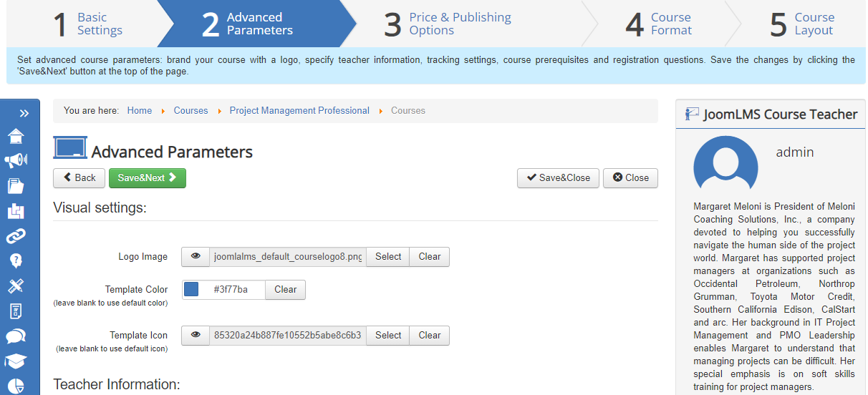Open Project Management Professional breadcrumb link
The height and width of the screenshot is (395, 868).
click(x=299, y=111)
